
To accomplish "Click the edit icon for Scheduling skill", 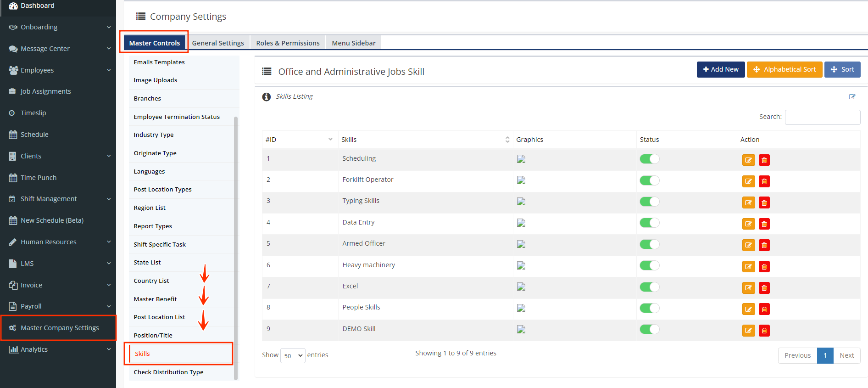I will [748, 160].
